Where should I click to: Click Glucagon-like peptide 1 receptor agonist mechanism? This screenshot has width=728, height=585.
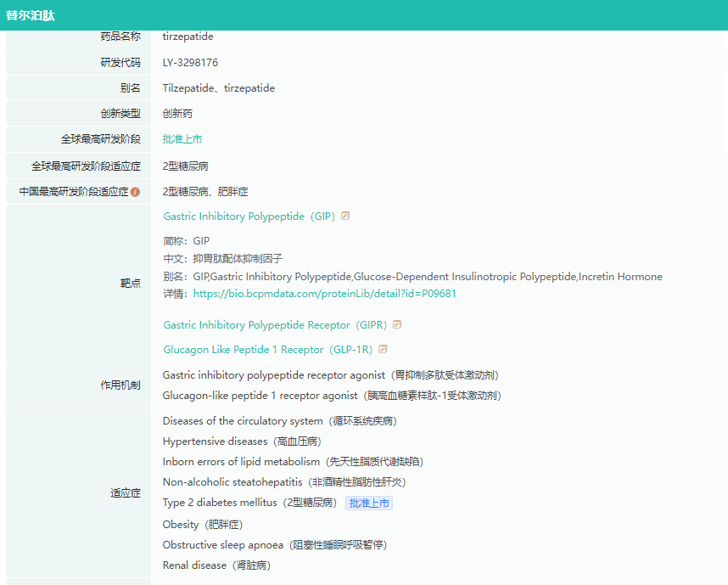(x=332, y=396)
